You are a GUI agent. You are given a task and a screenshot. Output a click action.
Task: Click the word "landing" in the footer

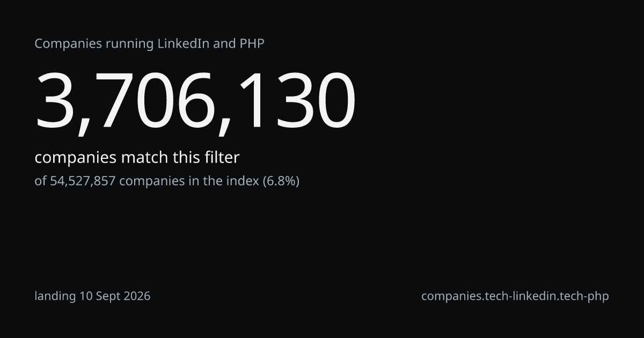(55, 296)
